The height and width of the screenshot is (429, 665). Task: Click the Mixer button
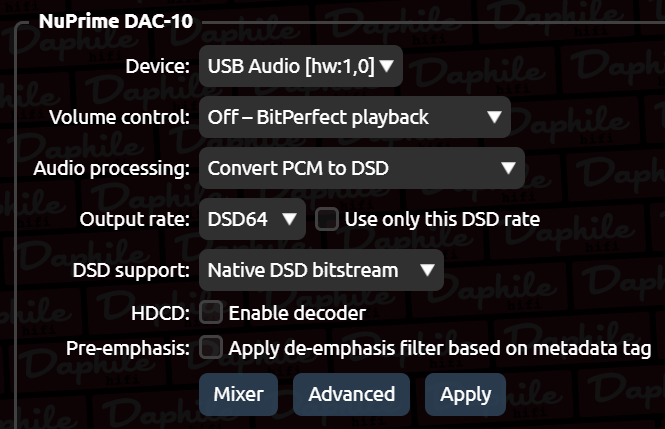238,394
